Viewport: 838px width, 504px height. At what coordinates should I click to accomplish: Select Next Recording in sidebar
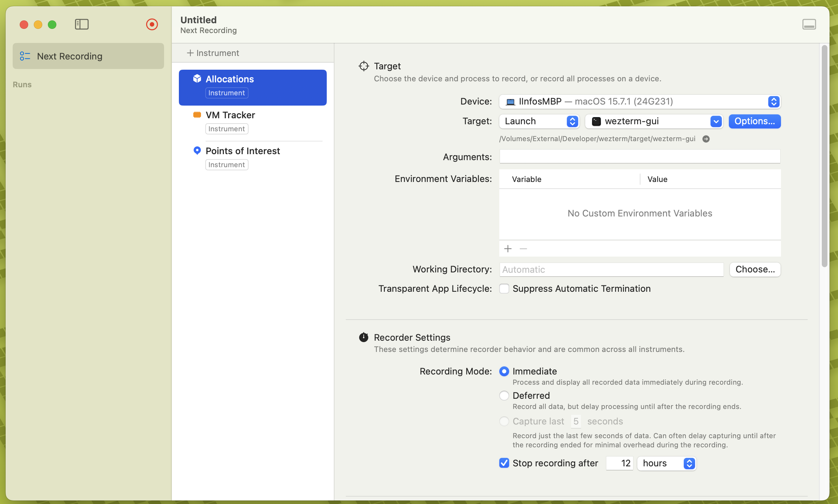pos(88,56)
